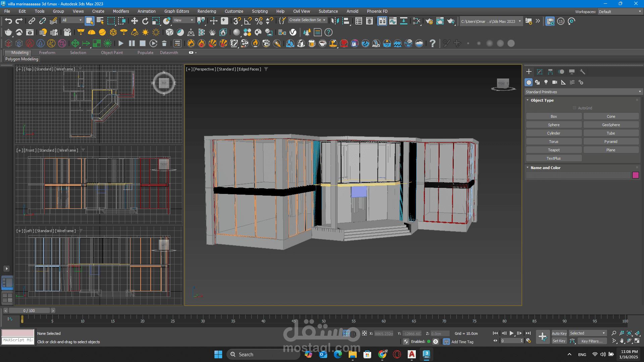Select the Move tool in main toolbar
Viewport: 644px width, 362px height.
134,21
